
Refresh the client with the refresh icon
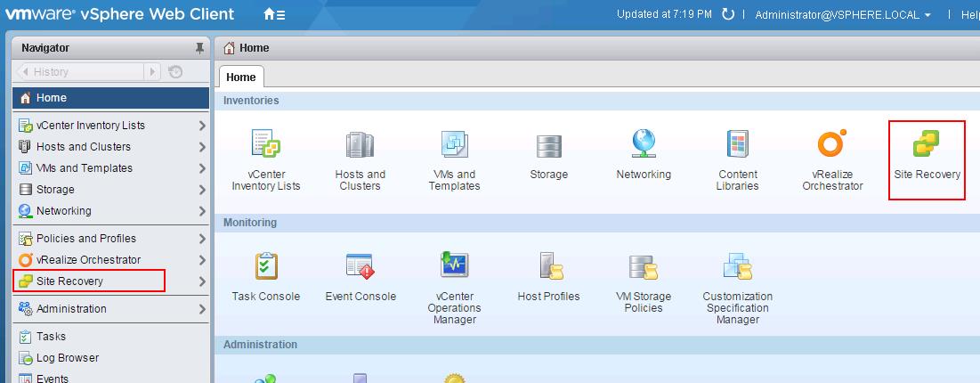click(x=728, y=14)
